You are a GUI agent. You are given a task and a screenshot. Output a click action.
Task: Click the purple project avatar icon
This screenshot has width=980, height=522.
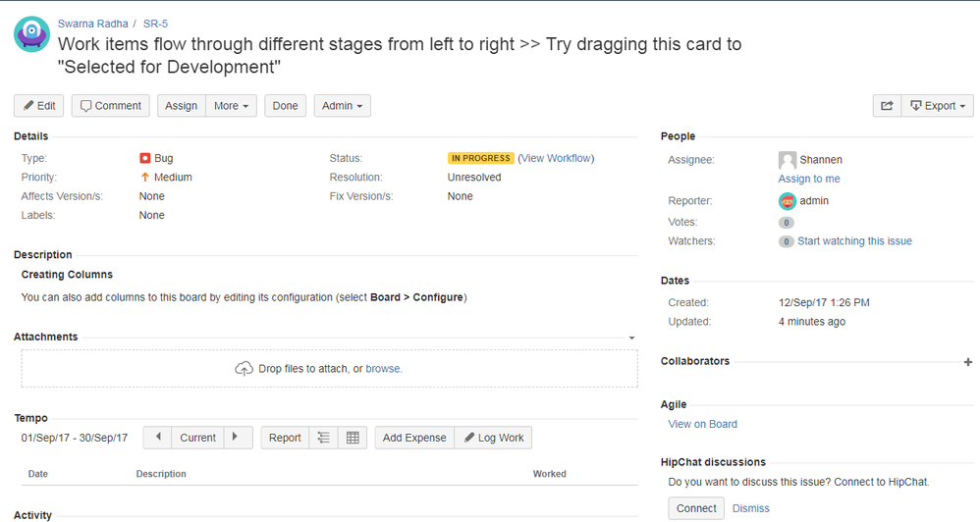click(32, 34)
